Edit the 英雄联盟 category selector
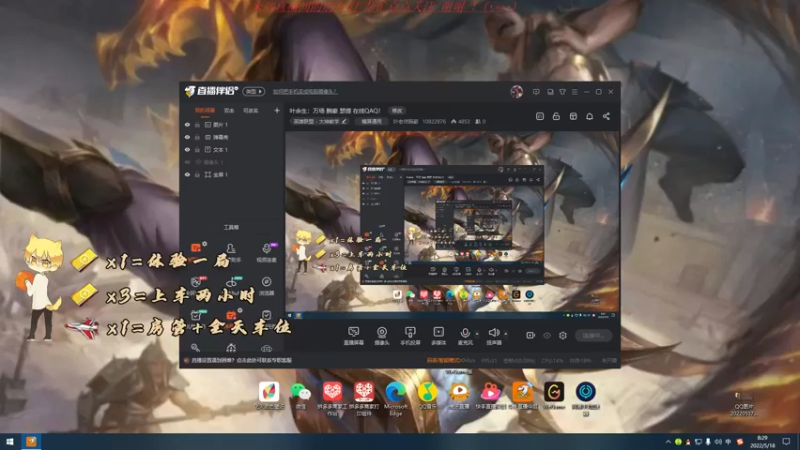 point(320,121)
